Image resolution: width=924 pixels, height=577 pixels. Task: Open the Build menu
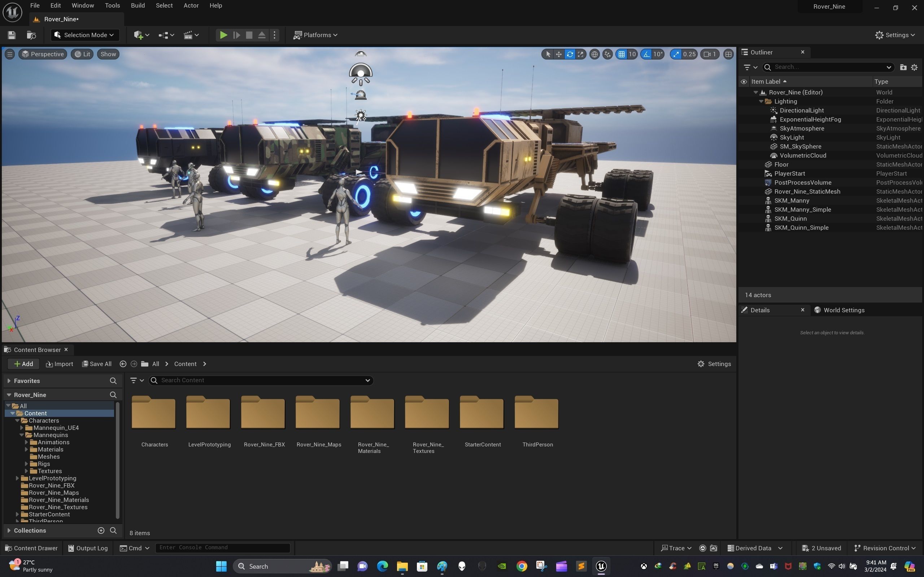pos(138,5)
